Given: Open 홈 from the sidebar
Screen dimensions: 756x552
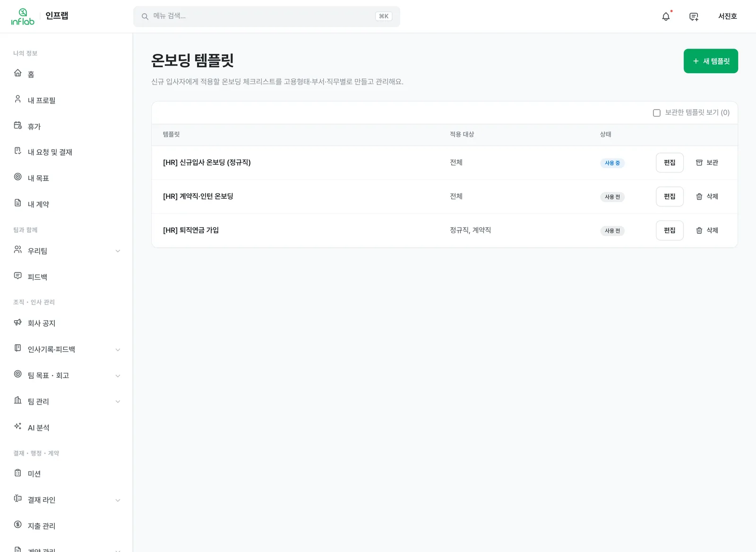Looking at the screenshot, I should click(x=66, y=74).
